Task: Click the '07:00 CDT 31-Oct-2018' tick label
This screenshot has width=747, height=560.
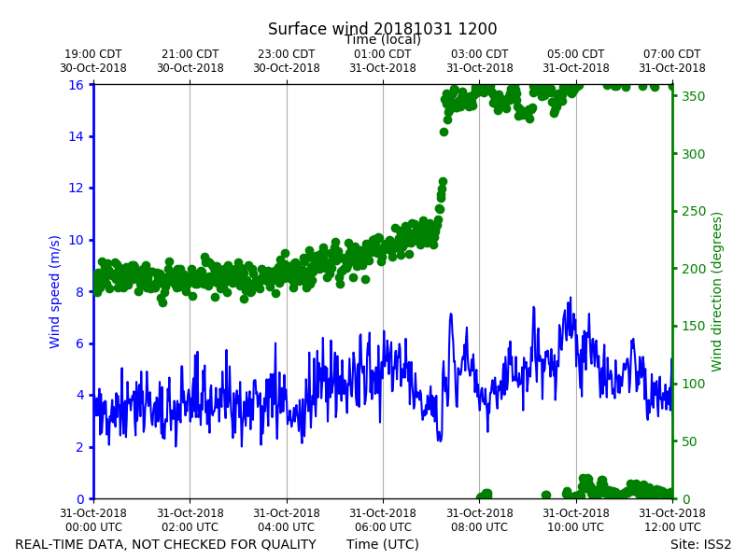Action: tap(672, 61)
